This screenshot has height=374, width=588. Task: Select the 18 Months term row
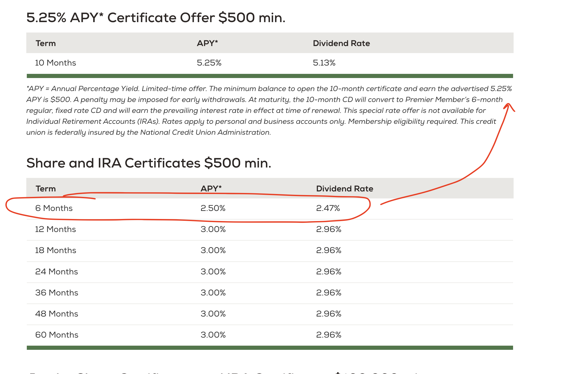[x=55, y=250]
